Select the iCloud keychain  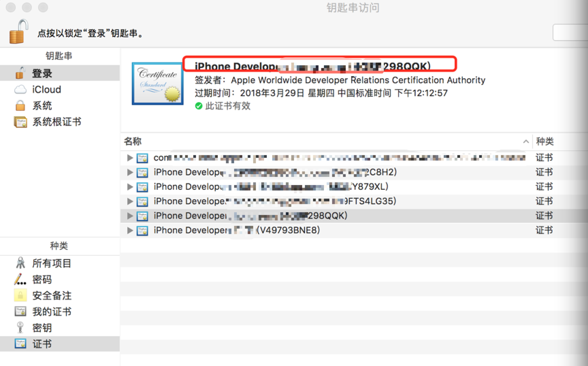pyautogui.click(x=60, y=89)
